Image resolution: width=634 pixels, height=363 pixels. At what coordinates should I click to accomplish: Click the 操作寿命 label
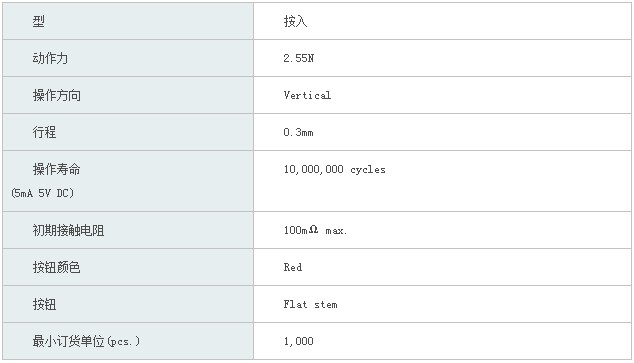(x=57, y=169)
